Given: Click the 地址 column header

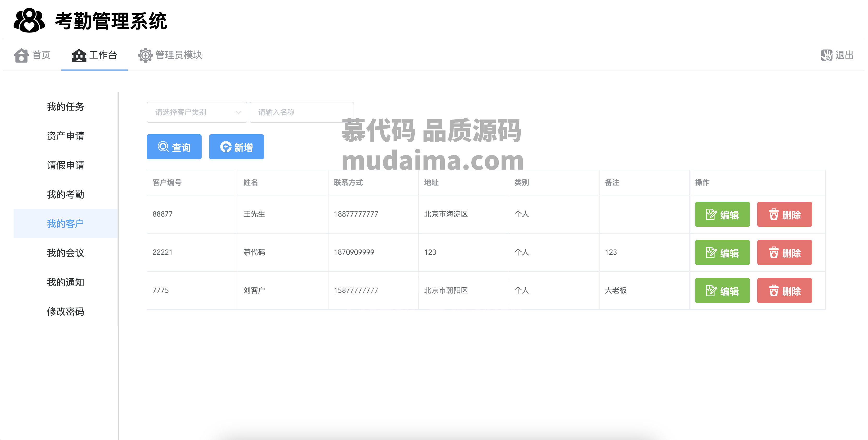Looking at the screenshot, I should pyautogui.click(x=431, y=183).
